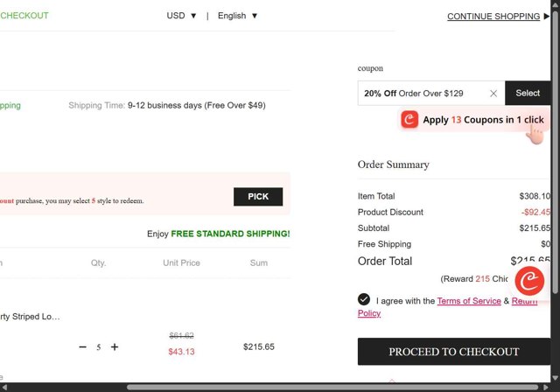
Task: Click the coupon Select button
Action: click(x=528, y=93)
